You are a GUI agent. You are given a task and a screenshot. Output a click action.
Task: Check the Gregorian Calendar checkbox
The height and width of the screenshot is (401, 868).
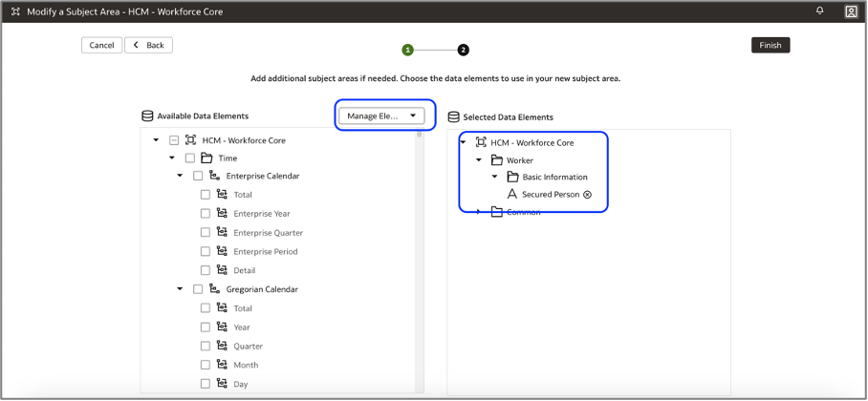[198, 289]
